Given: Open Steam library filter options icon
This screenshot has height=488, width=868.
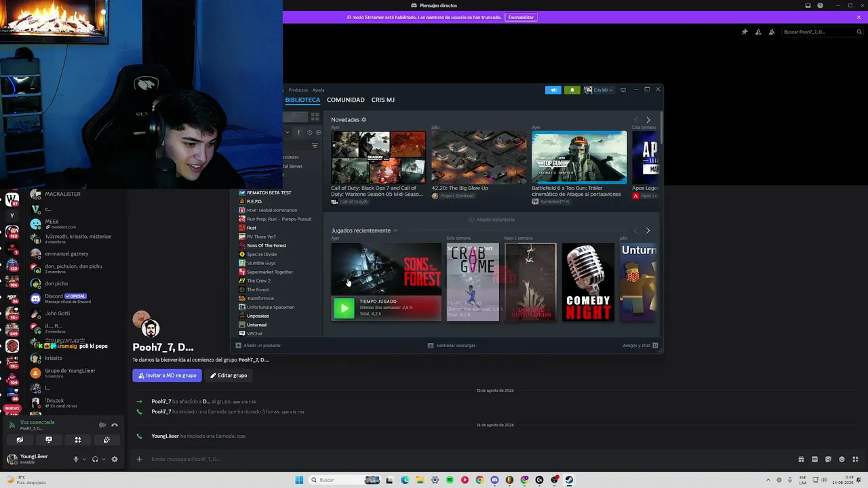Looking at the screenshot, I should (315, 145).
